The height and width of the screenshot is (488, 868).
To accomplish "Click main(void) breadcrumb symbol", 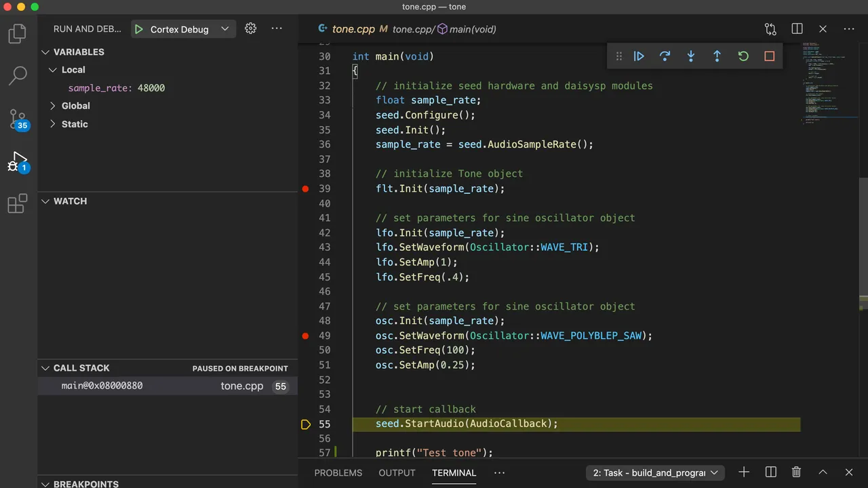I will 473,29.
